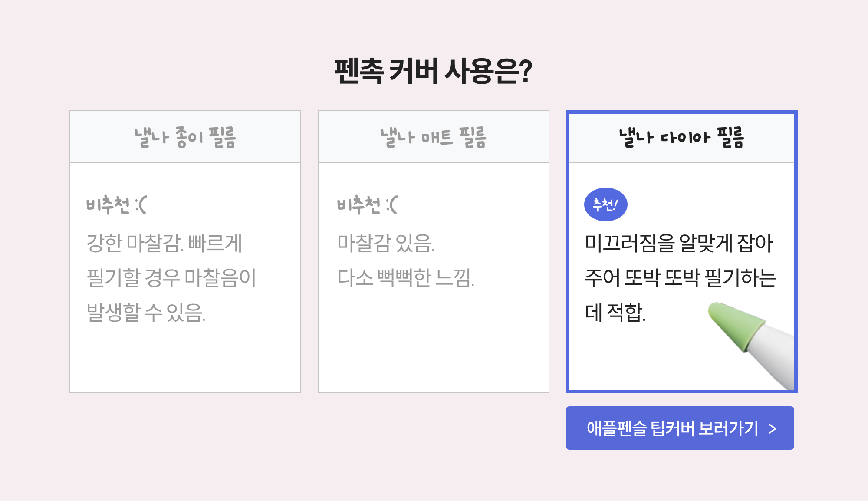The image size is (868, 501).
Task: Click the "애플펜슬 팁커버 보러가기" button
Action: [672, 428]
